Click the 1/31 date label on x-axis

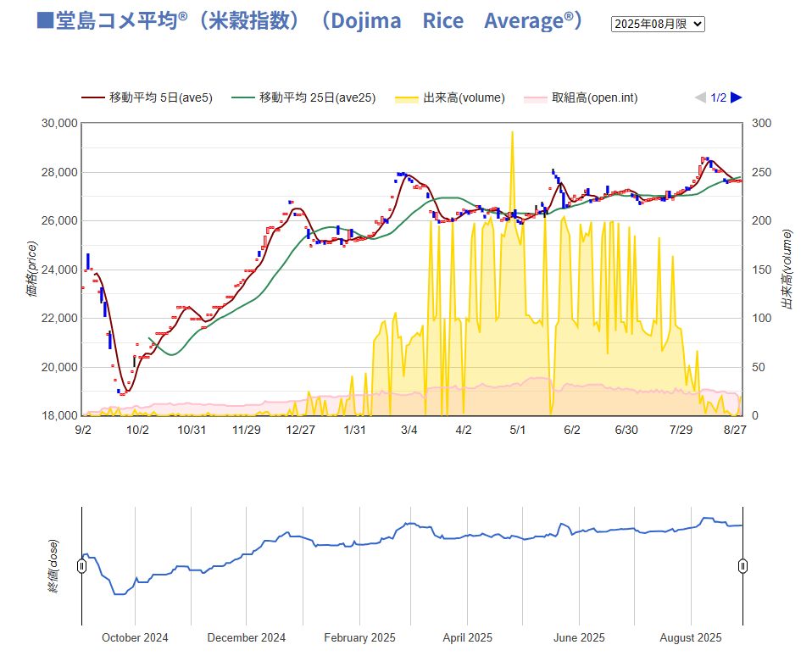(x=355, y=430)
